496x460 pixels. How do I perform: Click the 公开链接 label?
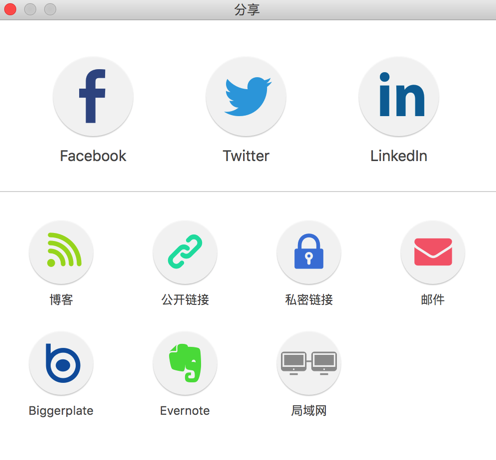[185, 300]
